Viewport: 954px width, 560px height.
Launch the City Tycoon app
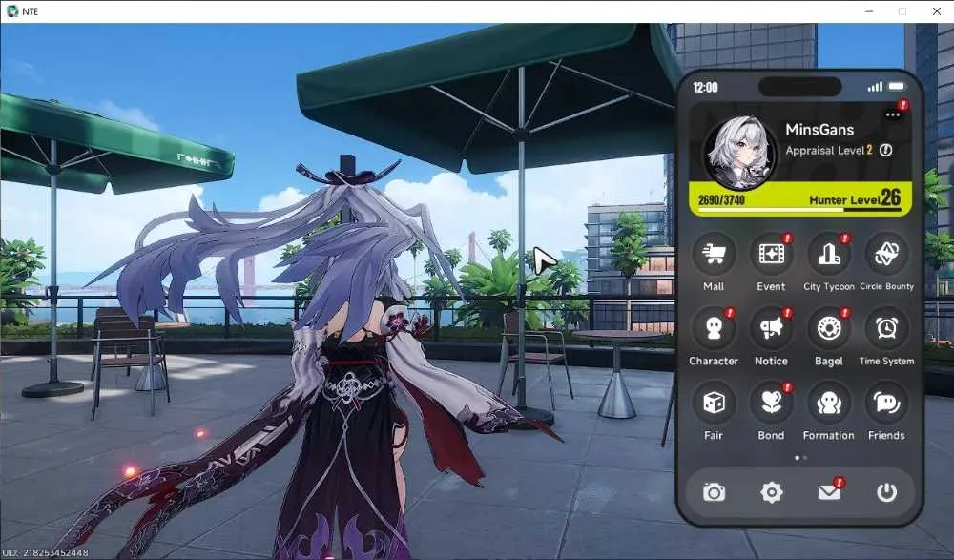[829, 254]
